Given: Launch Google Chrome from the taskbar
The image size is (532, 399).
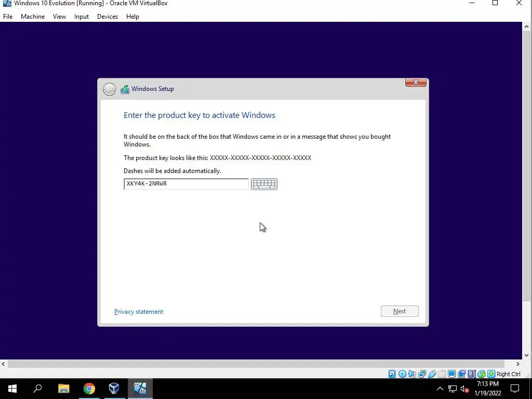Looking at the screenshot, I should click(89, 389).
